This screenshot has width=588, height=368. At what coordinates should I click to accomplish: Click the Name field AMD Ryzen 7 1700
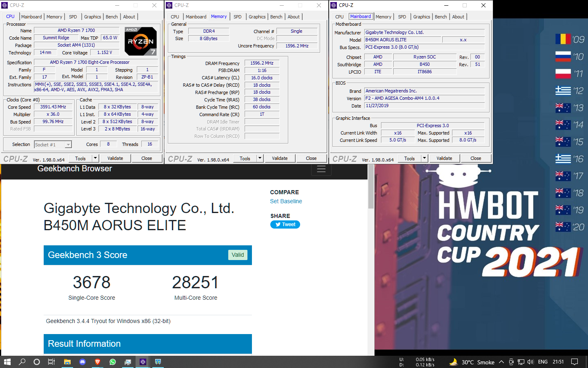click(x=76, y=30)
